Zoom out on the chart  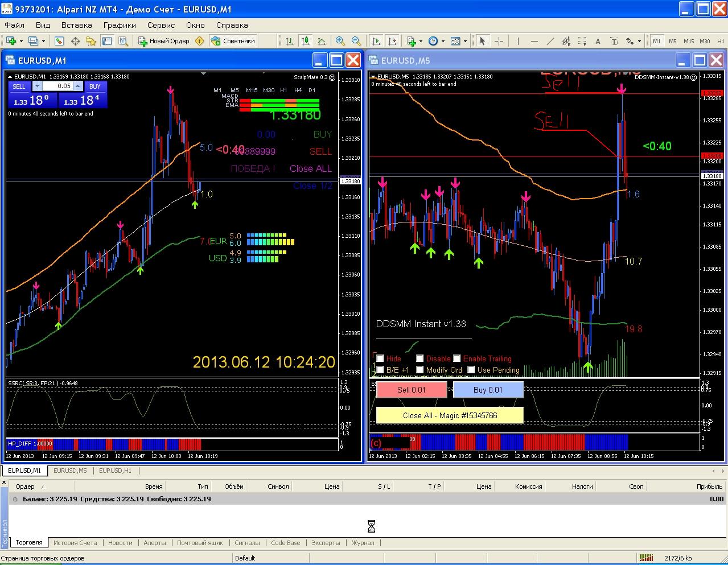tap(356, 41)
